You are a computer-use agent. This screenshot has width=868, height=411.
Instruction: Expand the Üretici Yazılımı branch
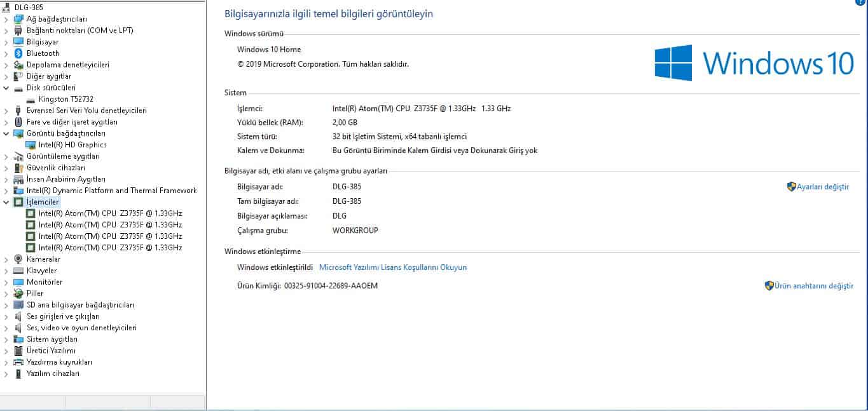click(x=6, y=351)
